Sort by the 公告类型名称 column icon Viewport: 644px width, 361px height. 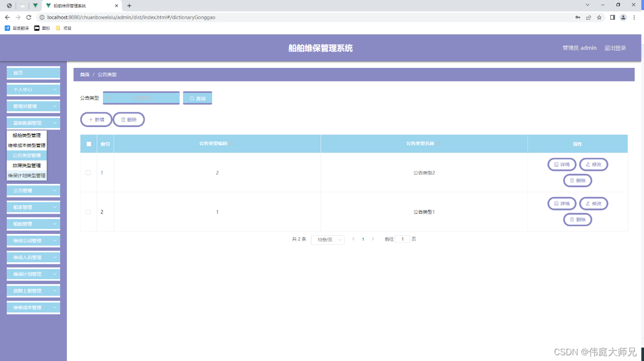click(438, 143)
